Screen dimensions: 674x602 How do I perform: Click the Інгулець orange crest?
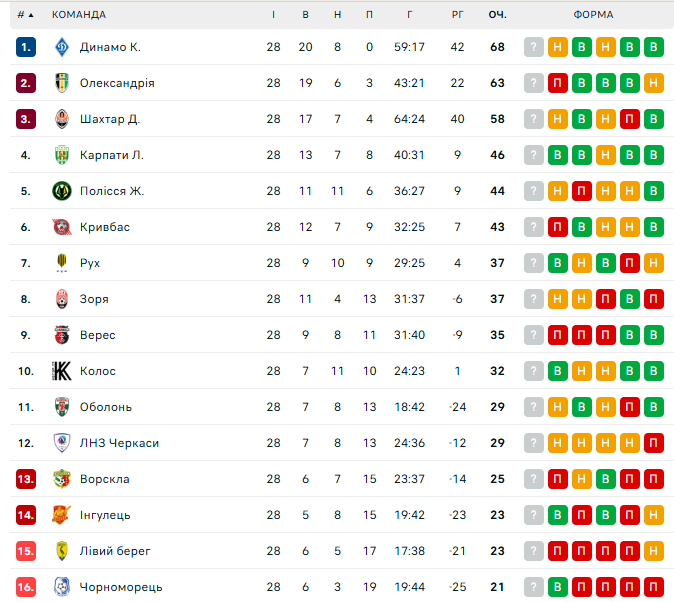click(61, 515)
